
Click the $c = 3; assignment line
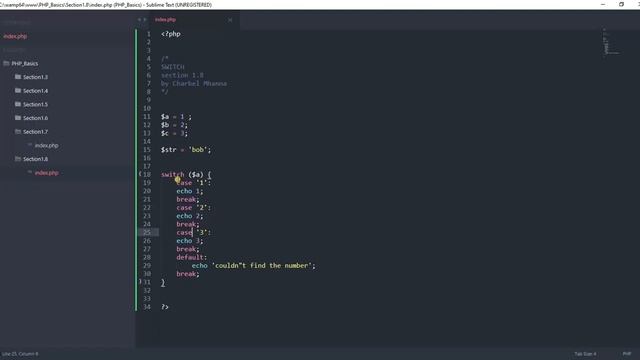click(174, 133)
